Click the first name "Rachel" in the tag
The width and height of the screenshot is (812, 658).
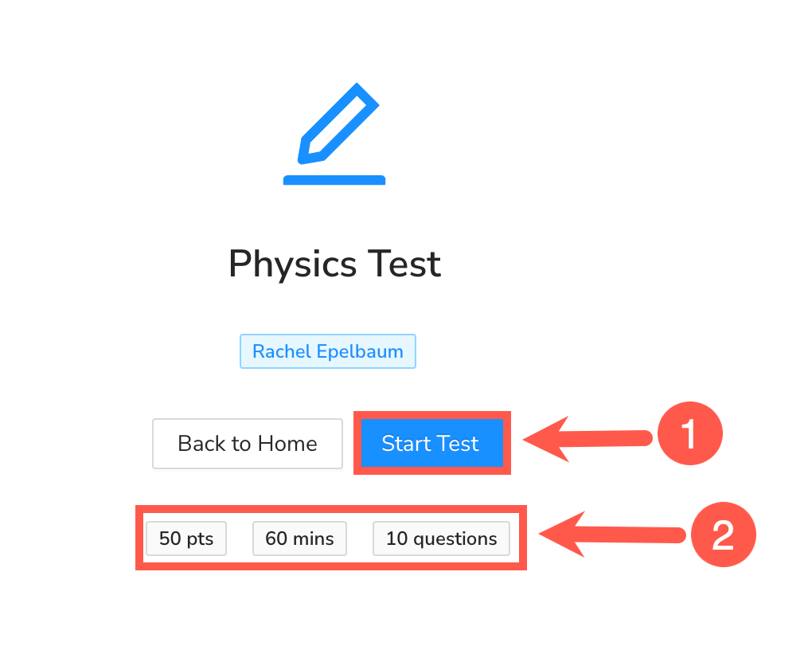[280, 351]
